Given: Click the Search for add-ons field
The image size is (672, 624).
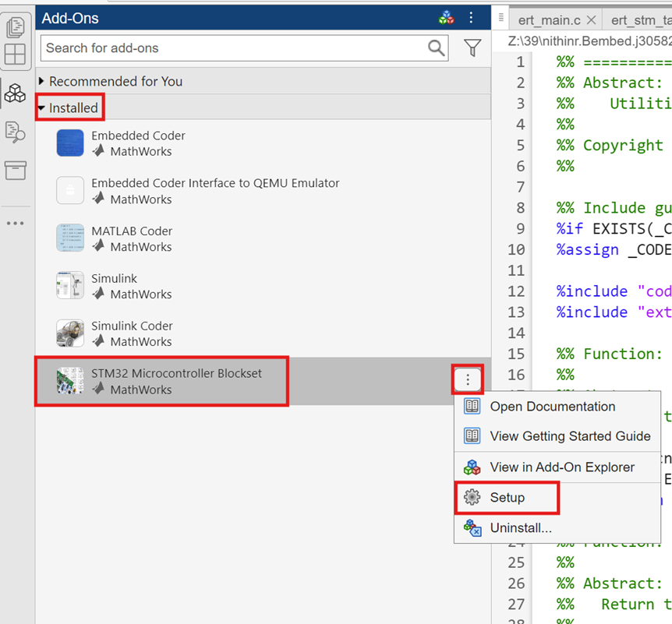Looking at the screenshot, I should tap(234, 48).
